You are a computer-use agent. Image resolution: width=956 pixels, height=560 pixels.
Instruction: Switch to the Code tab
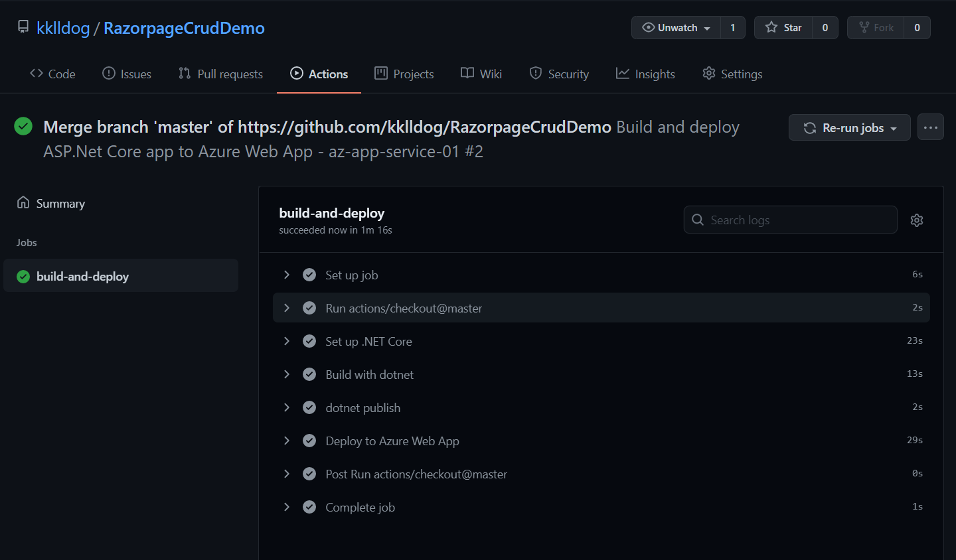(x=52, y=74)
